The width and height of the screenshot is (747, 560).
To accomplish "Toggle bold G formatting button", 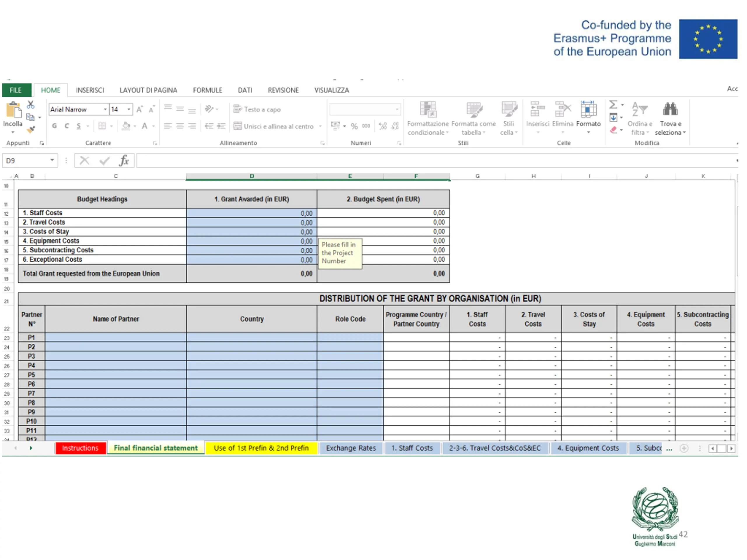I will click(54, 126).
